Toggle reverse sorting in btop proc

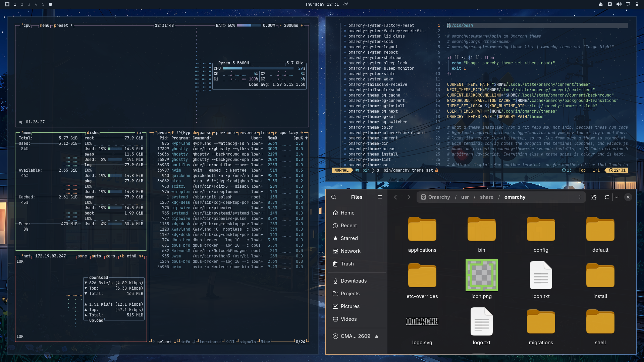pos(248,133)
